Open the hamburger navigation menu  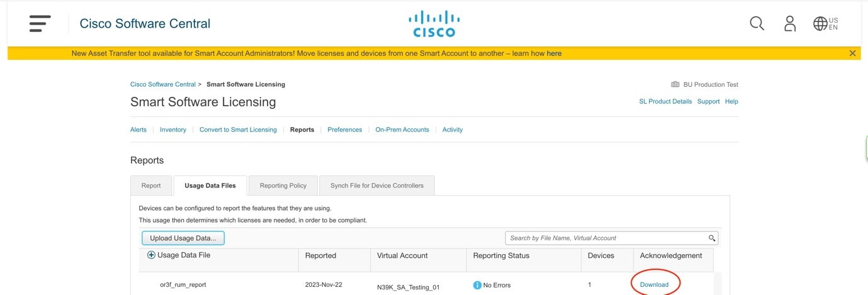pos(40,24)
